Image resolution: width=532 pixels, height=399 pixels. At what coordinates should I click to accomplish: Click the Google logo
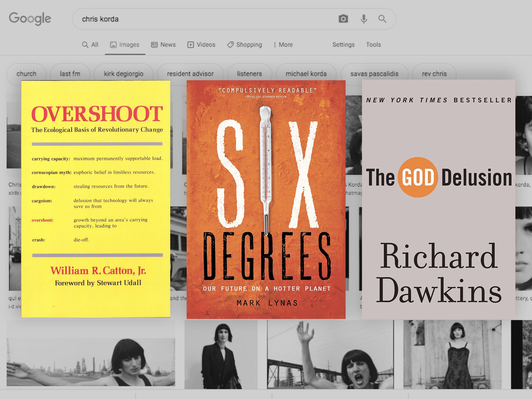tap(30, 19)
